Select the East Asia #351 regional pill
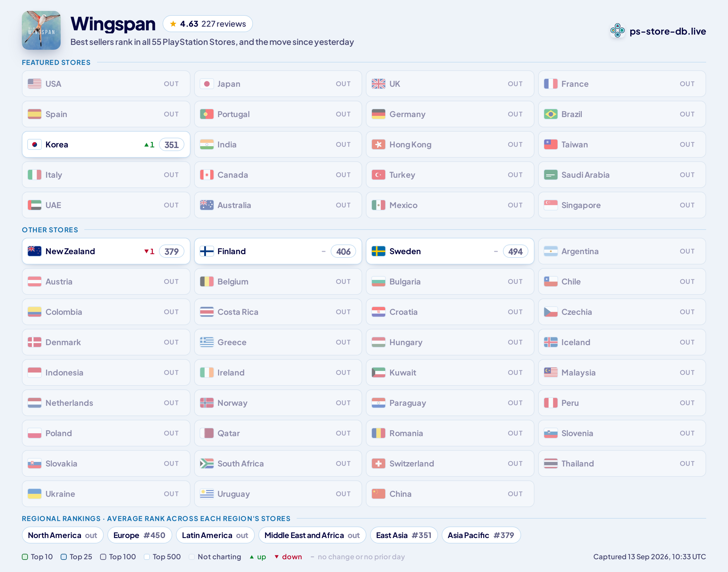 tap(403, 535)
